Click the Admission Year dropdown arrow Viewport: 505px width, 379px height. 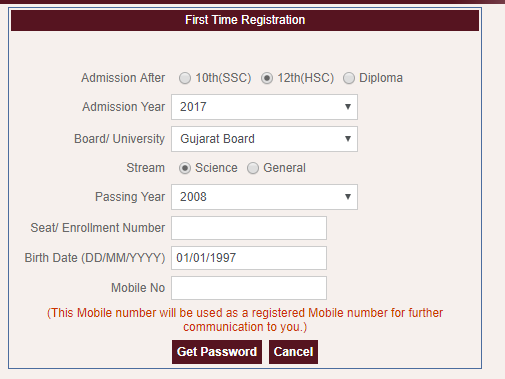point(348,107)
